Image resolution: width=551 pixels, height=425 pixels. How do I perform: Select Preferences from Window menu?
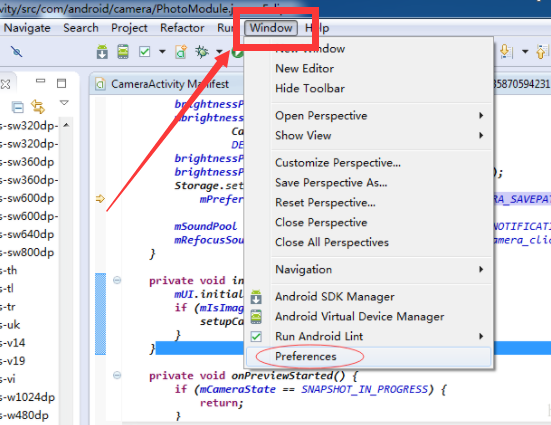point(369,356)
